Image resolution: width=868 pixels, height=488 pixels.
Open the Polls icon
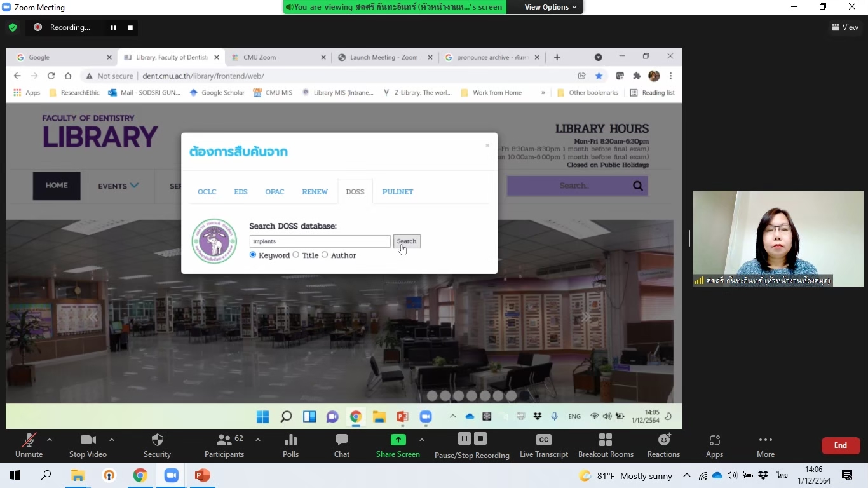[x=290, y=440]
